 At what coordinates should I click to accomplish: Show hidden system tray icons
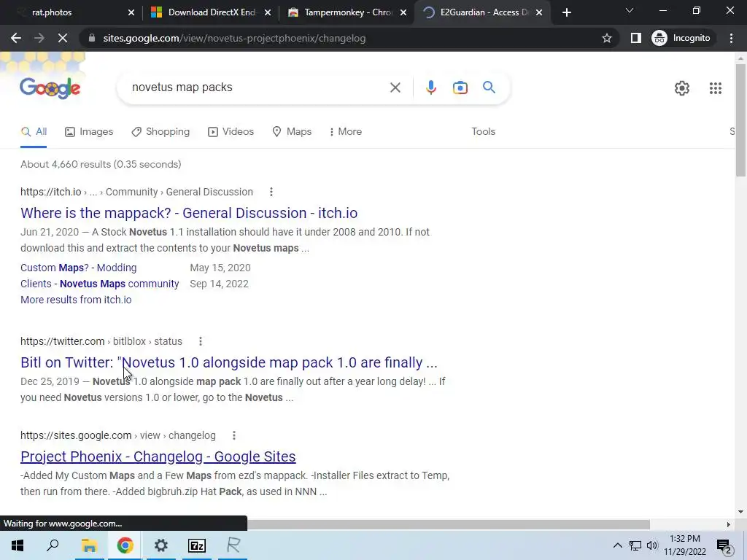(x=617, y=545)
